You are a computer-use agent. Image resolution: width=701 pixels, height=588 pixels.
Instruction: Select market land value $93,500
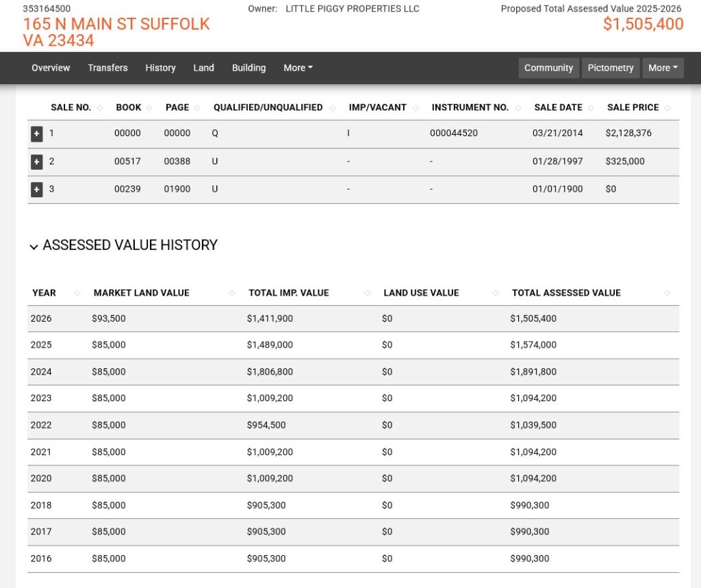(x=109, y=319)
